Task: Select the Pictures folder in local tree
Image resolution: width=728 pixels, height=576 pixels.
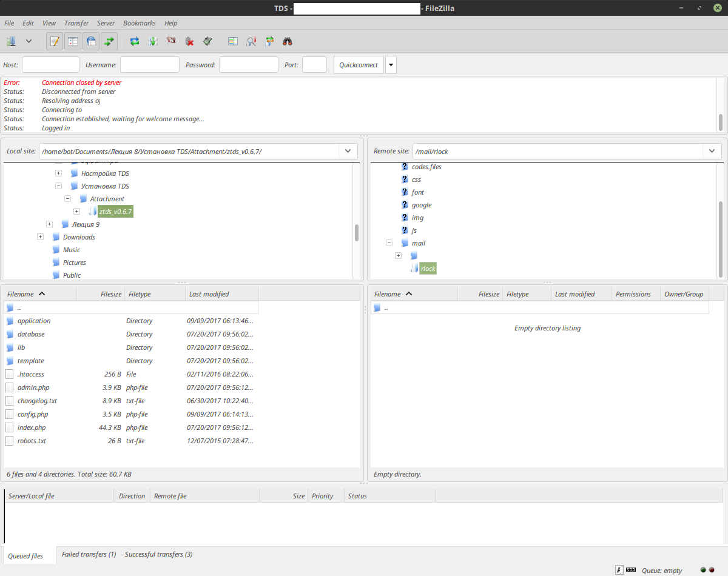Action: 75,263
